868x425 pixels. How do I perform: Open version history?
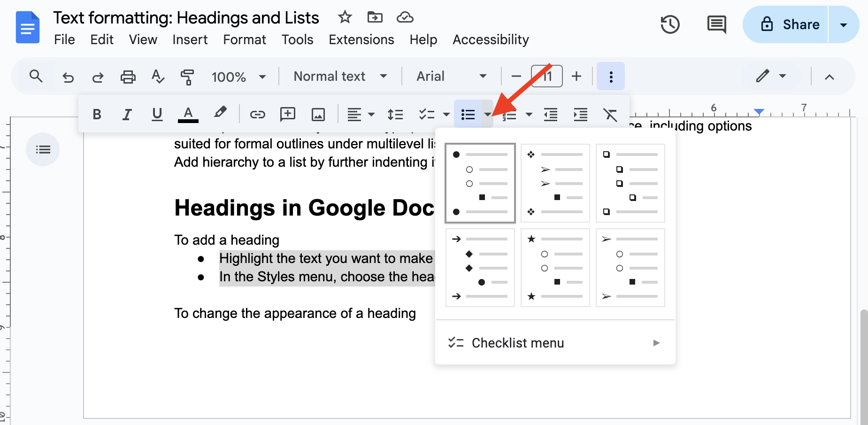click(x=670, y=24)
